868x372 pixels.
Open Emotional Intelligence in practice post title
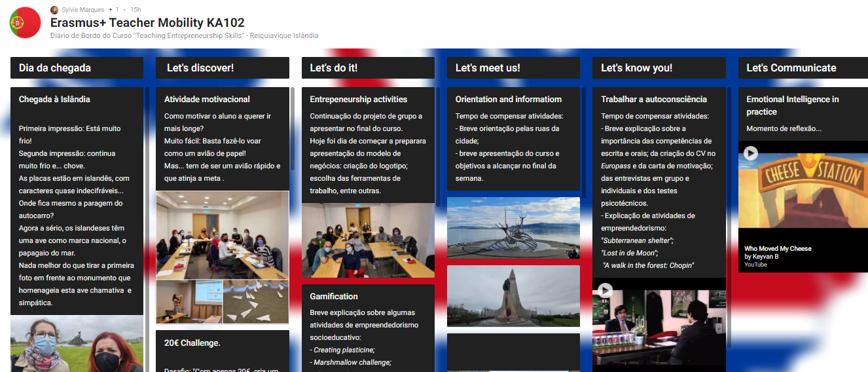tap(793, 105)
